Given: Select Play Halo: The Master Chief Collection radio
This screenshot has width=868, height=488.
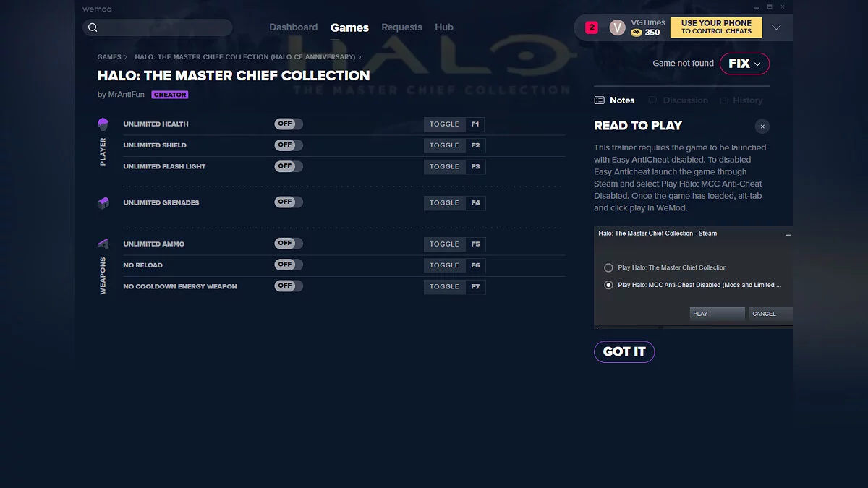Looking at the screenshot, I should pos(608,267).
